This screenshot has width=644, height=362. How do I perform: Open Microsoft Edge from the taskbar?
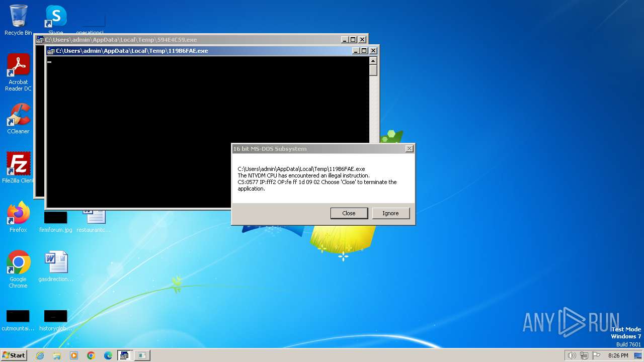(108, 355)
